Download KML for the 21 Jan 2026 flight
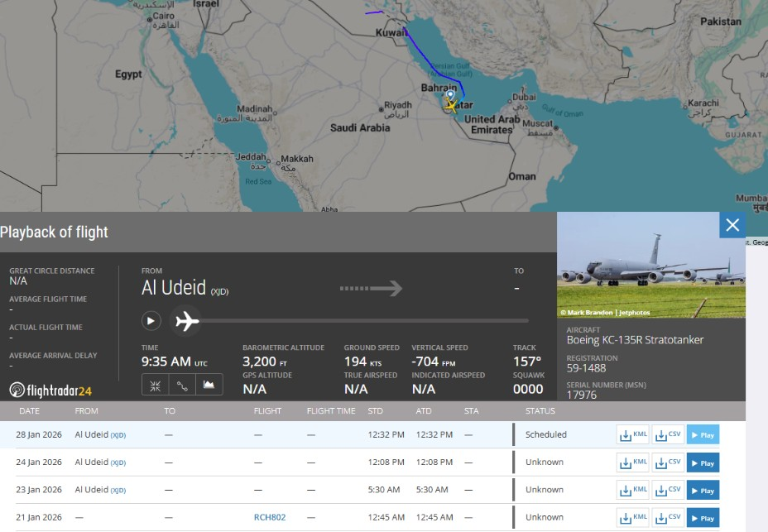The height and width of the screenshot is (532, 768). tap(633, 517)
